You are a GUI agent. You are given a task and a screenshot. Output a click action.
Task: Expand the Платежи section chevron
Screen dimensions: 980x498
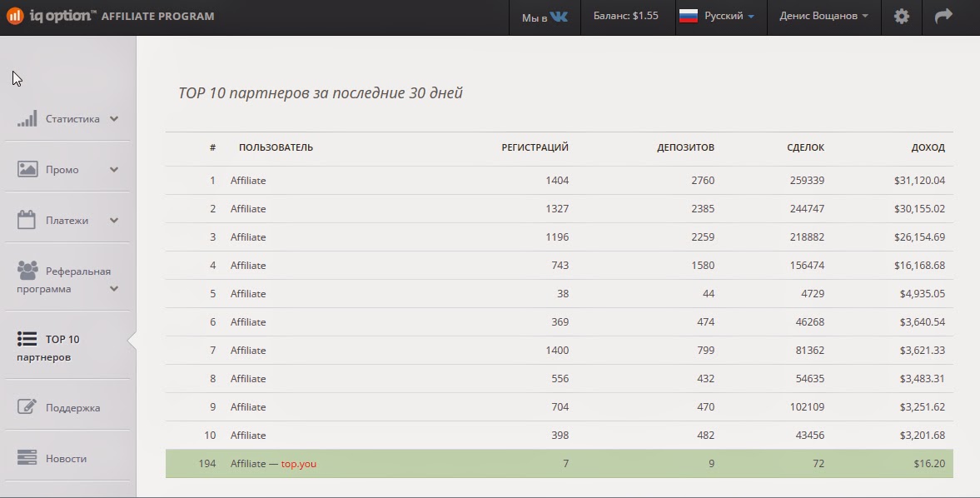[x=114, y=221]
